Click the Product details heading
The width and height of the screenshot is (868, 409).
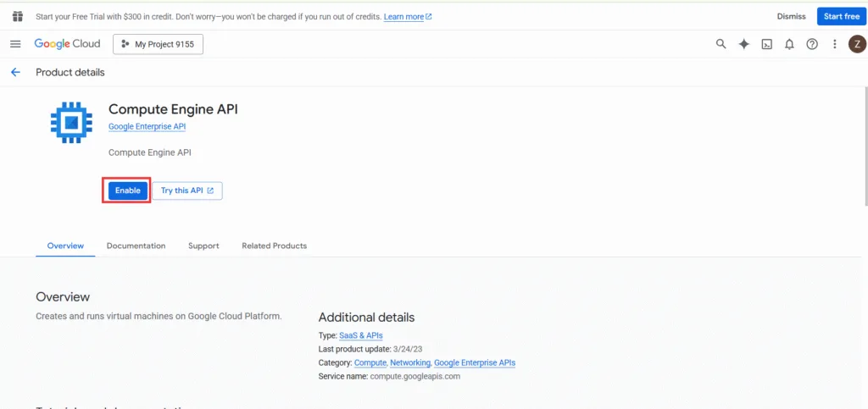[70, 73]
